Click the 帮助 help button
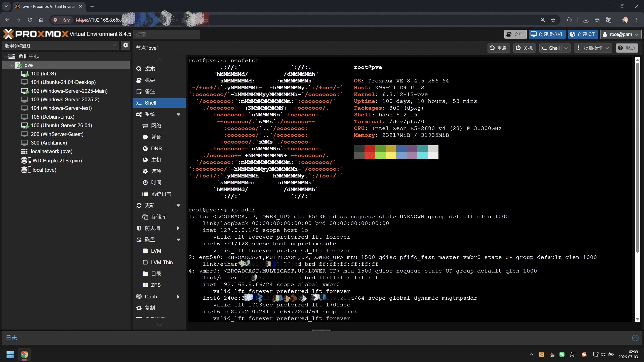644x362 pixels. (627, 48)
